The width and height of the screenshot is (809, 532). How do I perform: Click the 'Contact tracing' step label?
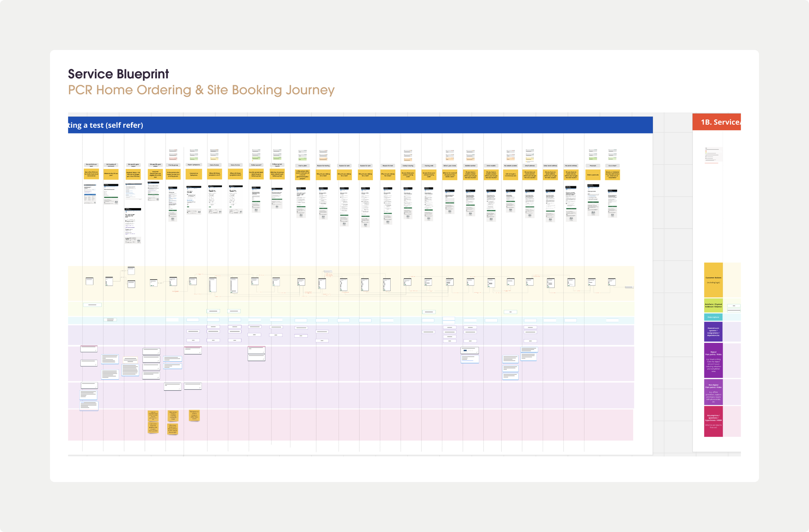(408, 166)
